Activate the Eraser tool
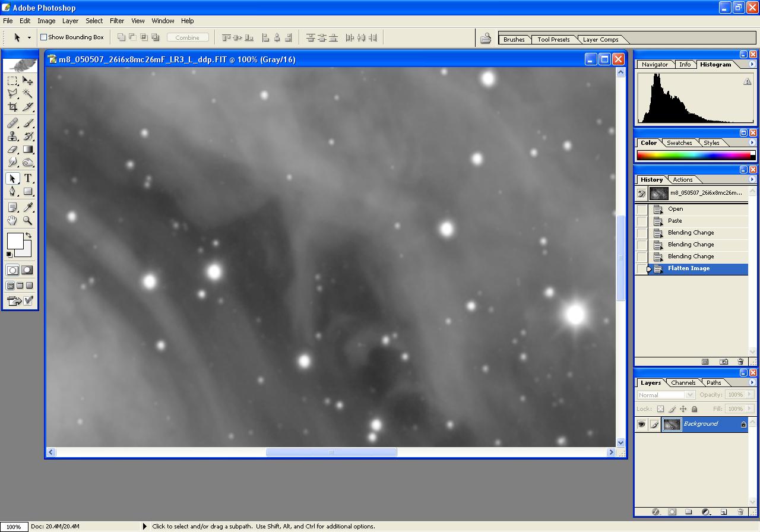 click(x=12, y=150)
